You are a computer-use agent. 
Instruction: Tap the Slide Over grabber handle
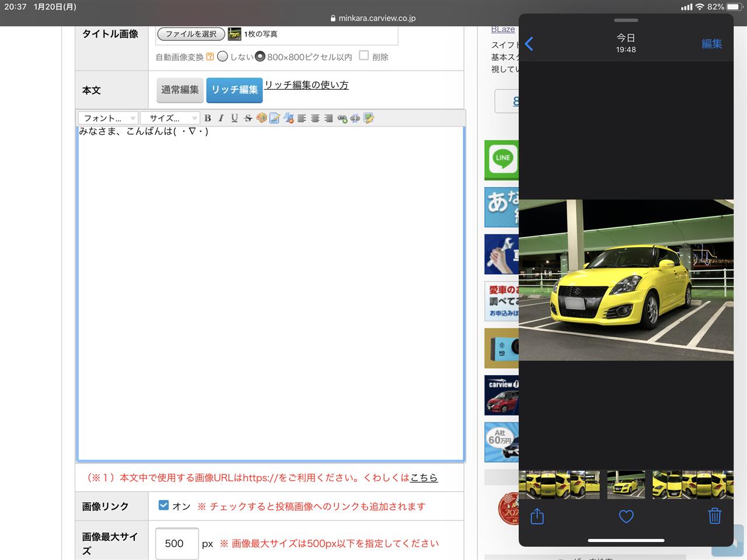point(626,20)
